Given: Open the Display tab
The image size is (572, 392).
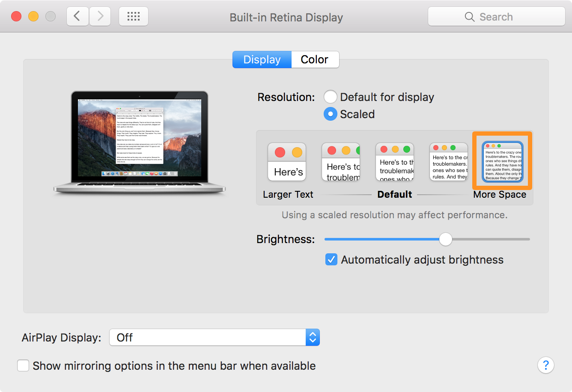Looking at the screenshot, I should pyautogui.click(x=262, y=59).
